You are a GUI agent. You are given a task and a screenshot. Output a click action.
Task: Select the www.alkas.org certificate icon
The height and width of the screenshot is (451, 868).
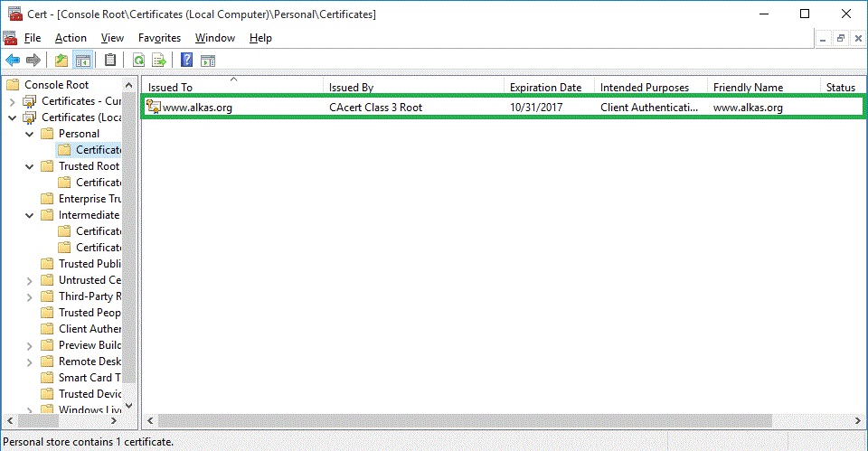[154, 108]
